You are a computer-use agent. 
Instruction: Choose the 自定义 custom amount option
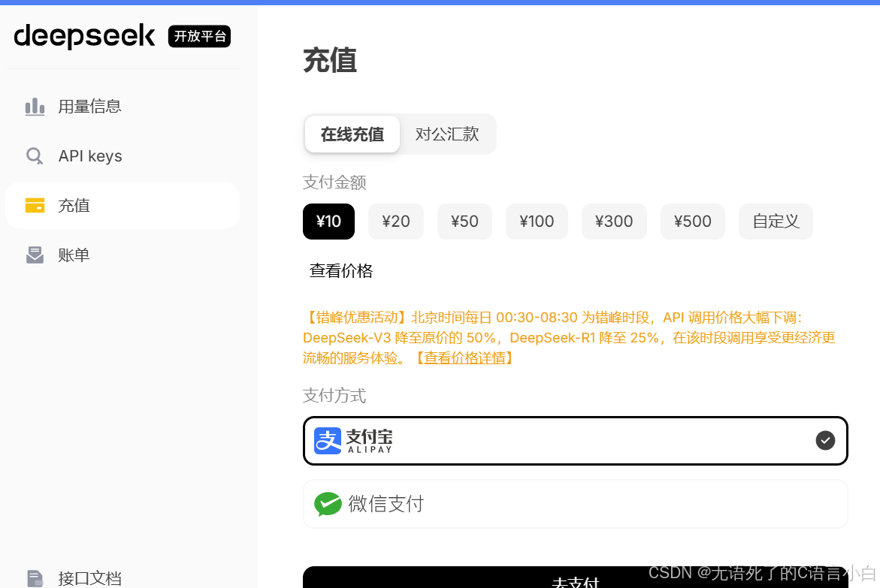click(x=775, y=221)
